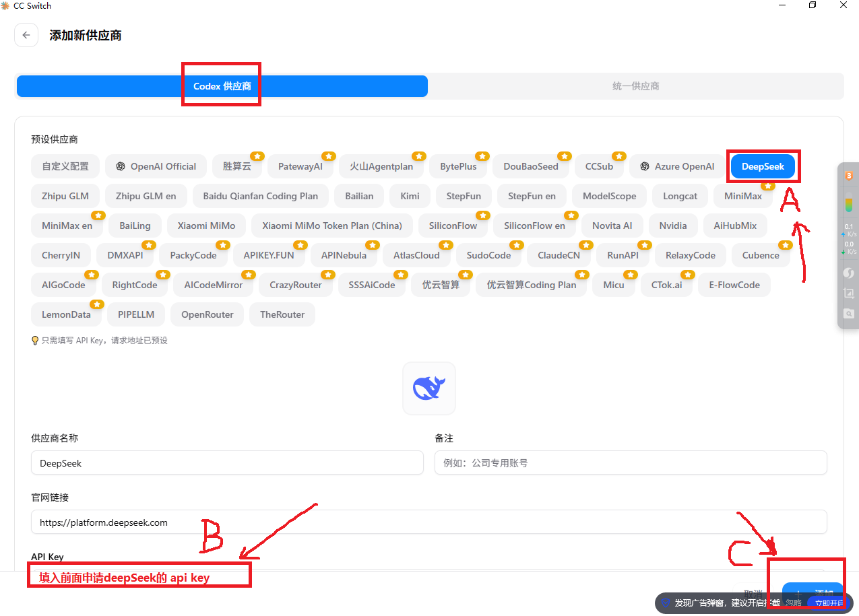The height and width of the screenshot is (616, 859).
Task: Choose the ClaudeCN preset
Action: coord(559,255)
